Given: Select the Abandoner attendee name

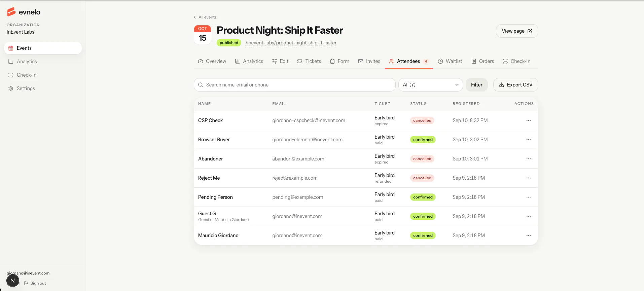Looking at the screenshot, I should click(x=211, y=159).
